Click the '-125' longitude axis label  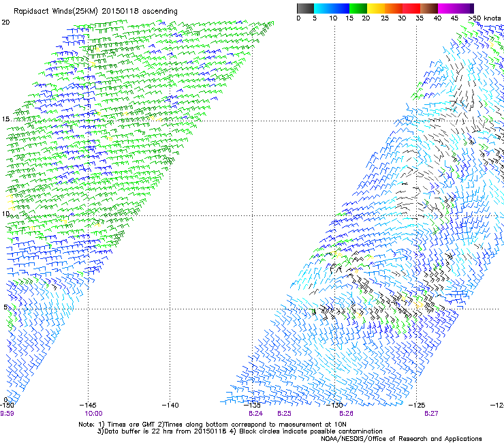(417, 406)
